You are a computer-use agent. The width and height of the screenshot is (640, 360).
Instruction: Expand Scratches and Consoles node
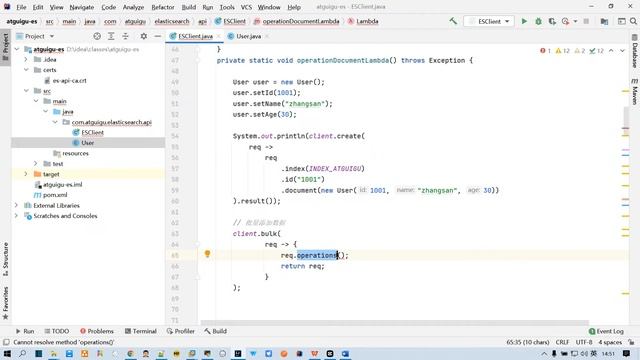click(x=16, y=216)
